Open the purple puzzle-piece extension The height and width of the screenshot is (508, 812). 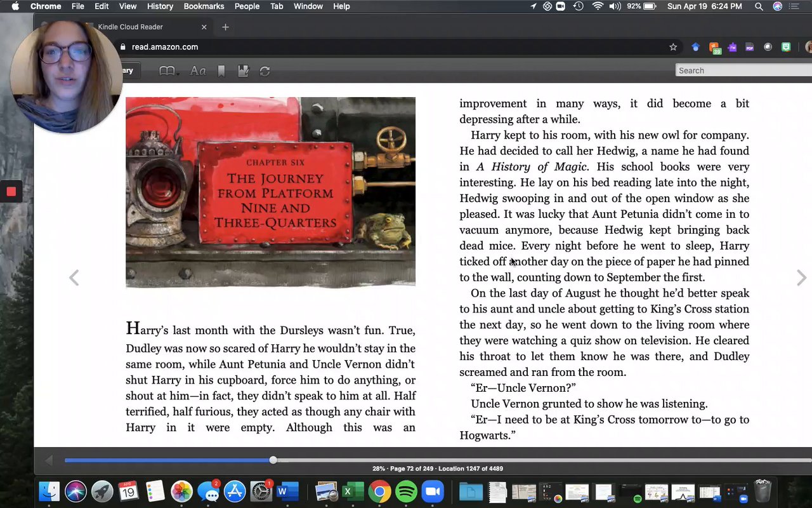(x=732, y=47)
